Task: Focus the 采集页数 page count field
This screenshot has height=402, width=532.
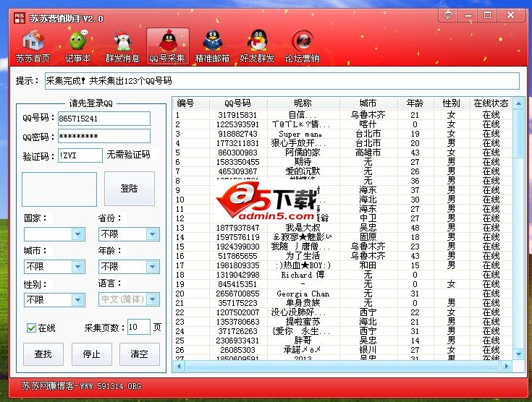Action: click(x=139, y=327)
